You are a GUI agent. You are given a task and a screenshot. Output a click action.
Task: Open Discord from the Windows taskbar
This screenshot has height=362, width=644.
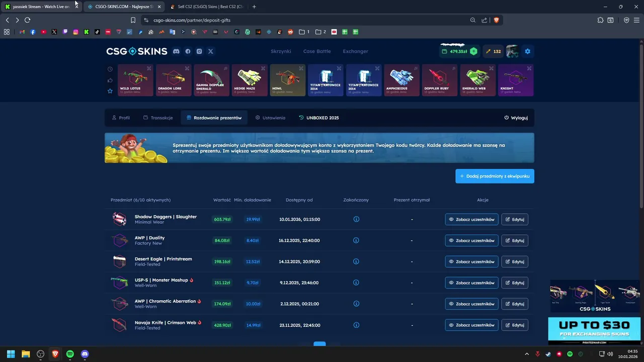point(85,354)
